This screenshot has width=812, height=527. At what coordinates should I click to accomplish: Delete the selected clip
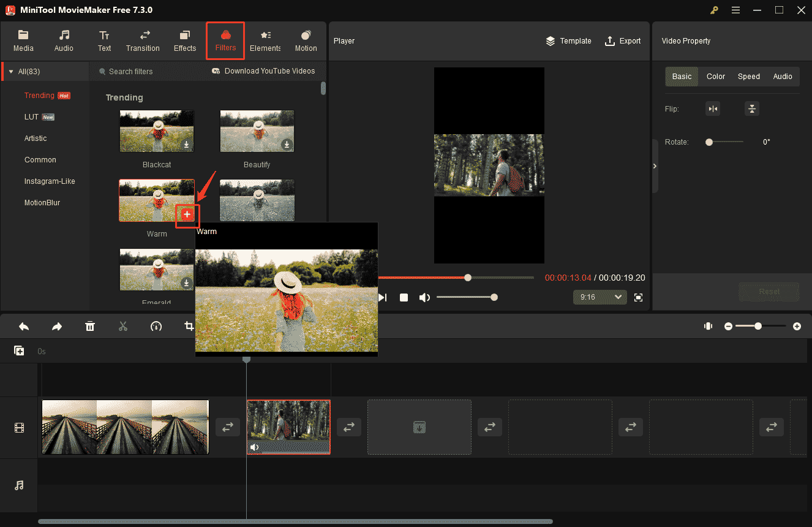pyautogui.click(x=90, y=327)
